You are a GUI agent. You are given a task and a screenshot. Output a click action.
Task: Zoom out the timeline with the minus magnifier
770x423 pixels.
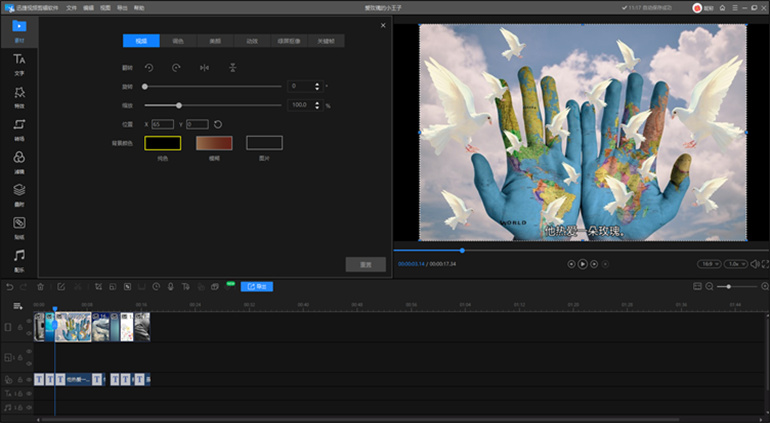click(709, 286)
